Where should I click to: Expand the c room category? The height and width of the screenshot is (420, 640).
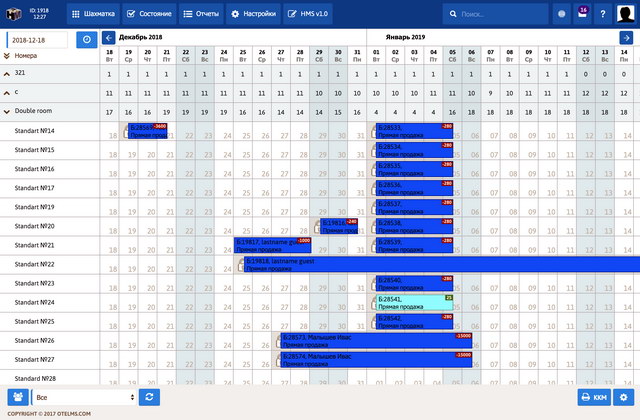point(7,93)
